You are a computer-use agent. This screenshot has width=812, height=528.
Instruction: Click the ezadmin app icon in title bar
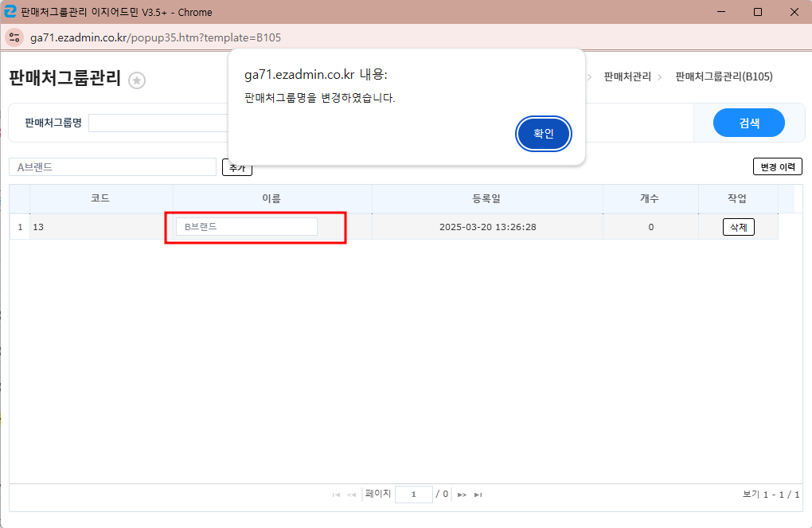click(10, 12)
